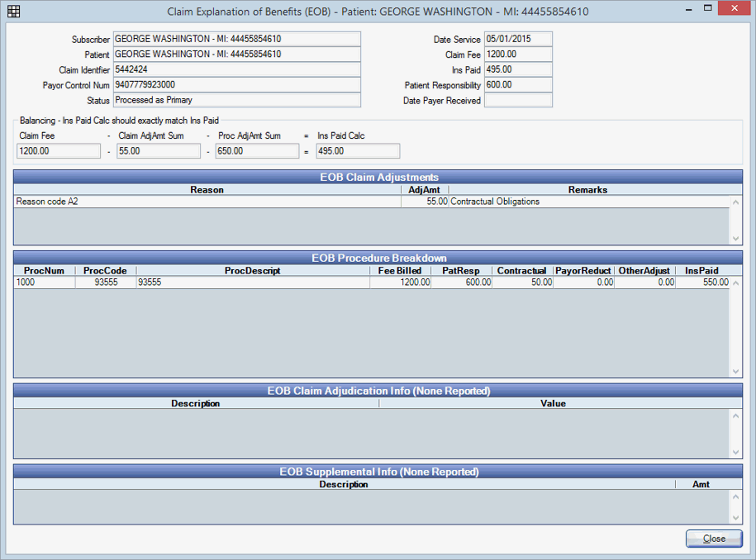
Task: Select the Subscriber input field
Action: pyautogui.click(x=236, y=38)
